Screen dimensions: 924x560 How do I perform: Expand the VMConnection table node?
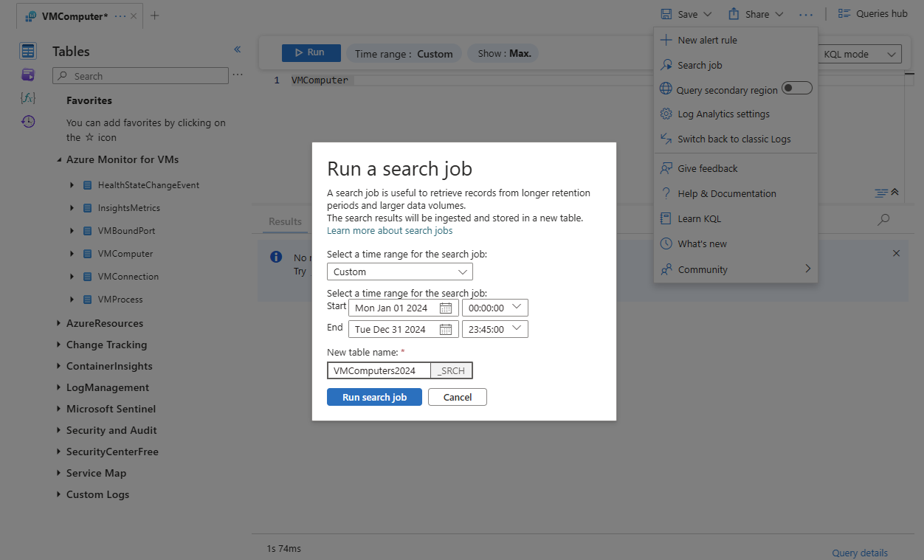click(x=72, y=277)
